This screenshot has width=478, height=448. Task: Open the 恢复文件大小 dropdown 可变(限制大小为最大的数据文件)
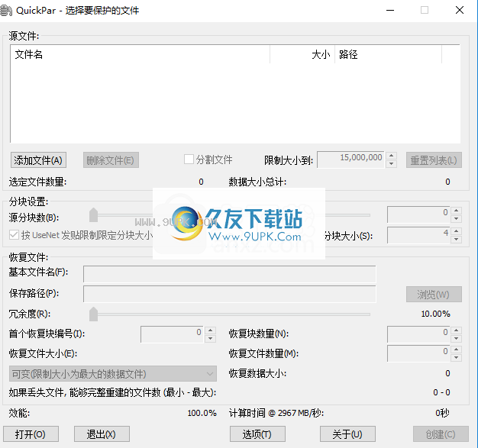113,374
